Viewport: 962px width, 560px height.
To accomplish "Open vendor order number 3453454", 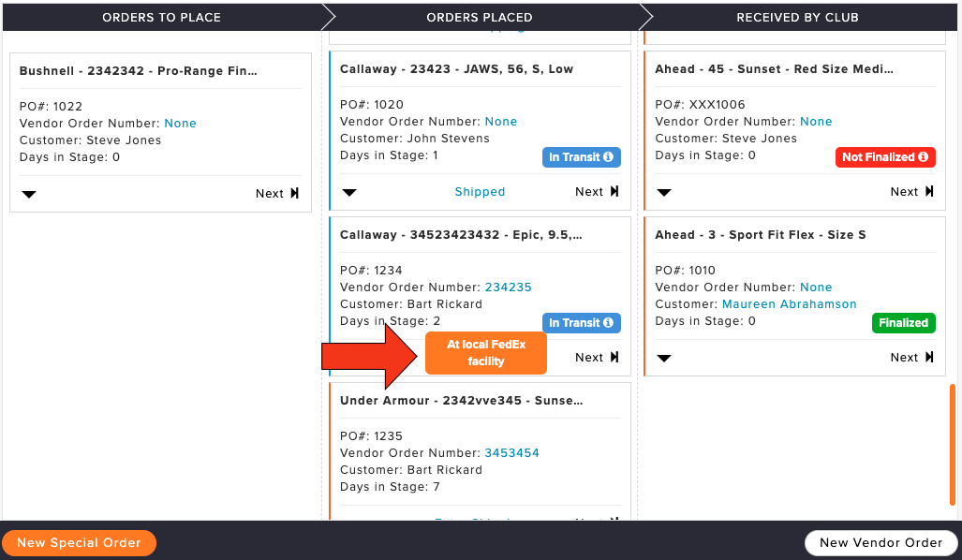I will (511, 452).
